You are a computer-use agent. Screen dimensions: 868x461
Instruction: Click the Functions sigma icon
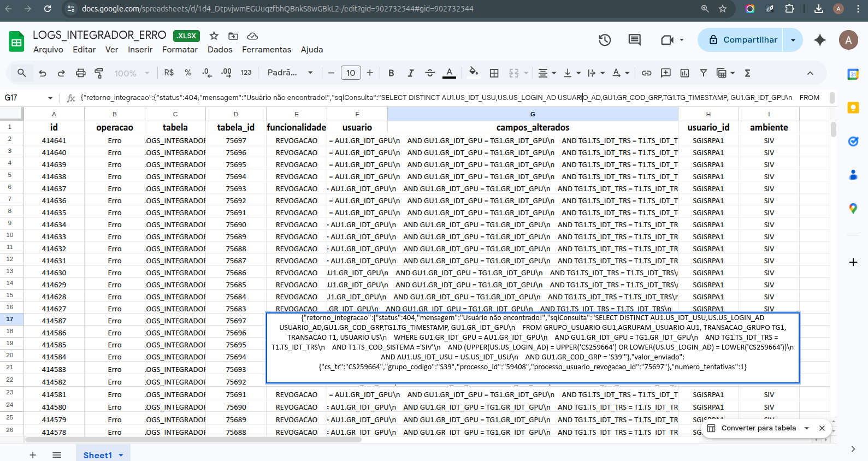point(747,73)
